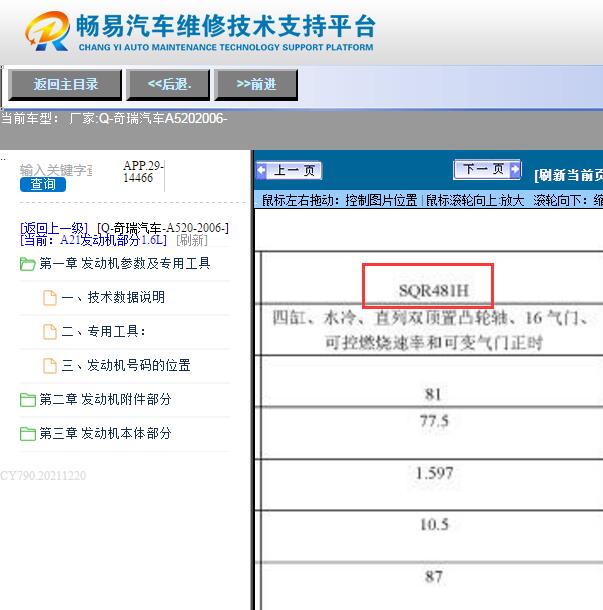Go back with the <<后退 button
Screen dimensions: 603x610
(x=168, y=84)
